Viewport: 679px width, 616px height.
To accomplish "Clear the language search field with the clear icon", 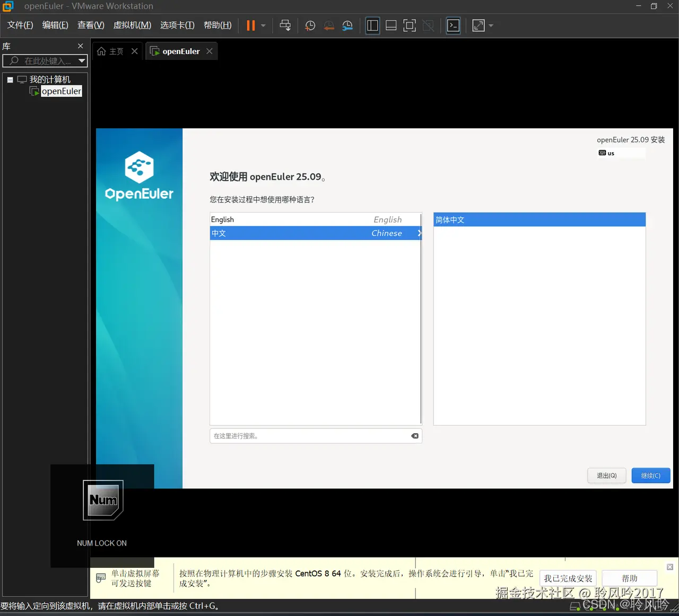I will [x=415, y=436].
